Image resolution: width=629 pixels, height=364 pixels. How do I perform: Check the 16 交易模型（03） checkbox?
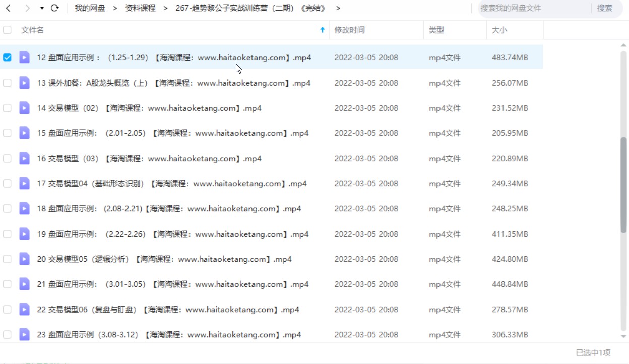click(7, 158)
